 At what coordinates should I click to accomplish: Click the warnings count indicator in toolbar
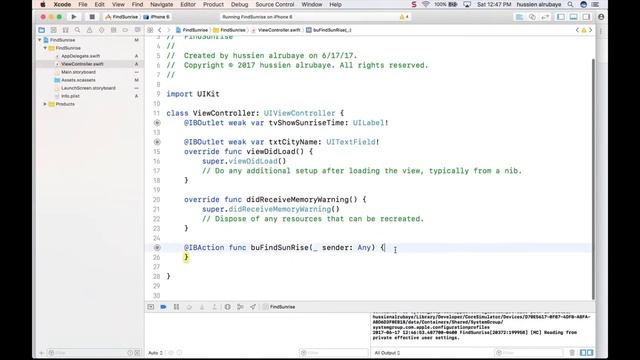coord(404,17)
